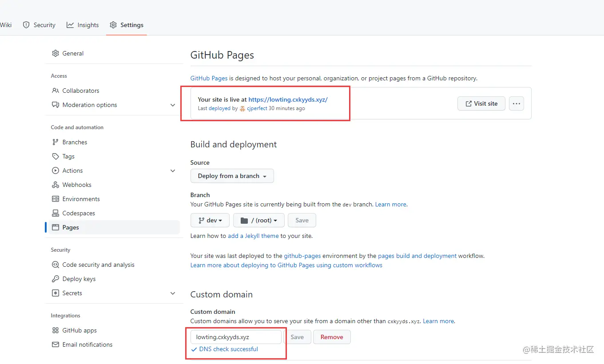Open the lowting.cxkyyds.xyz live site link

288,99
